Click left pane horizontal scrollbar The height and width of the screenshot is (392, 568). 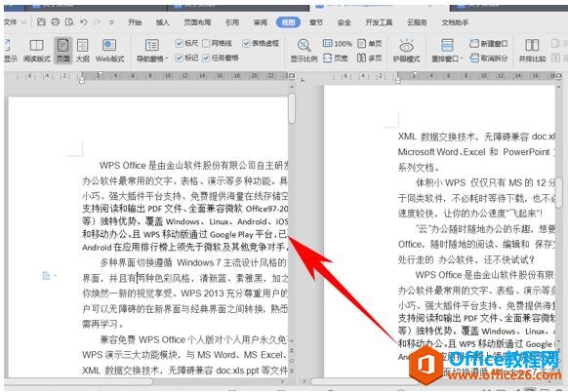79,381
